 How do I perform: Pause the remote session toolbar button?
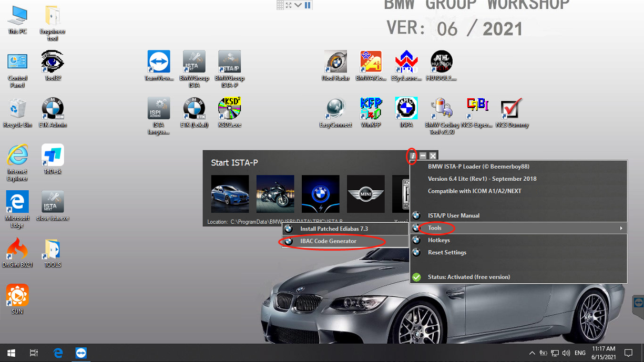(x=308, y=5)
